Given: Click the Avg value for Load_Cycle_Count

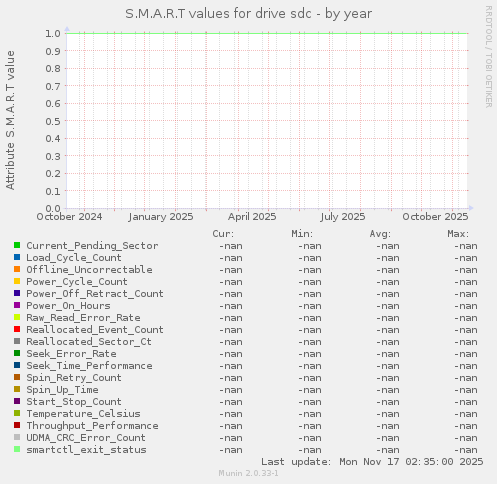Looking at the screenshot, I should click(388, 258).
